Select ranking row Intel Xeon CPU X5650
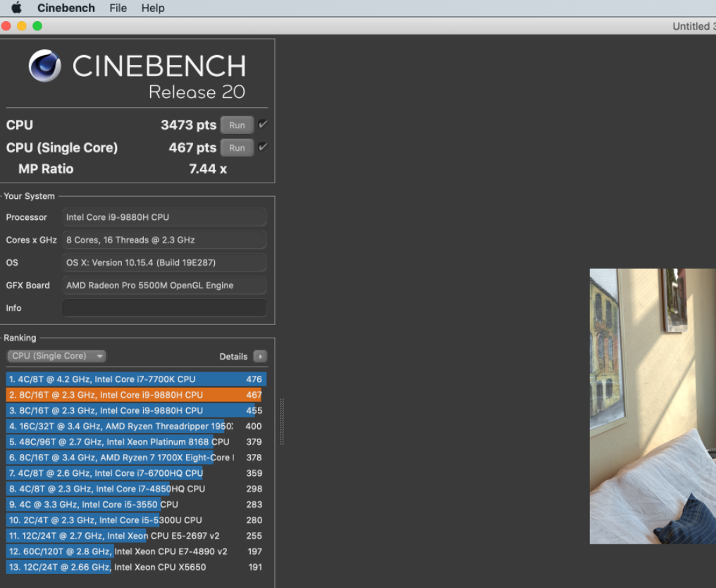 [x=136, y=567]
